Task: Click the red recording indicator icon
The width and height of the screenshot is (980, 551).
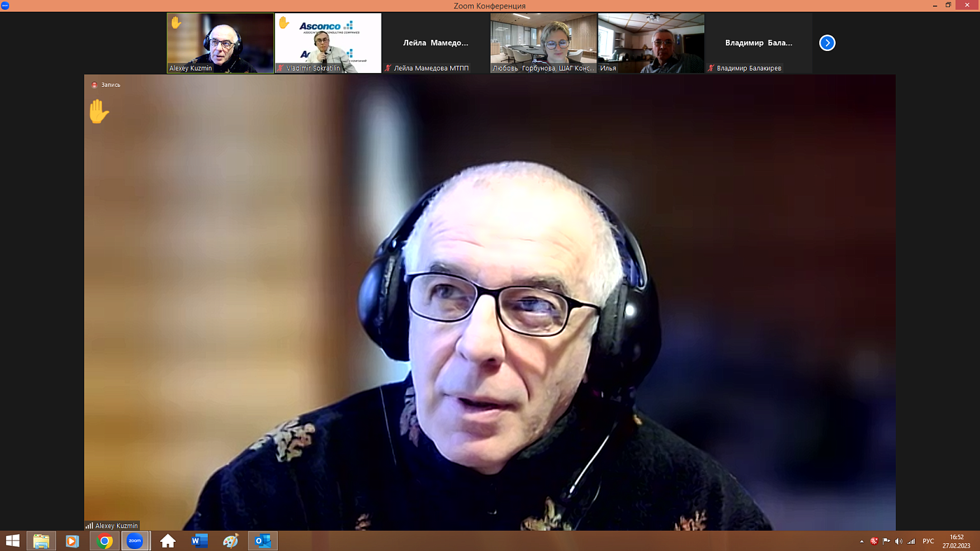Action: point(95,85)
